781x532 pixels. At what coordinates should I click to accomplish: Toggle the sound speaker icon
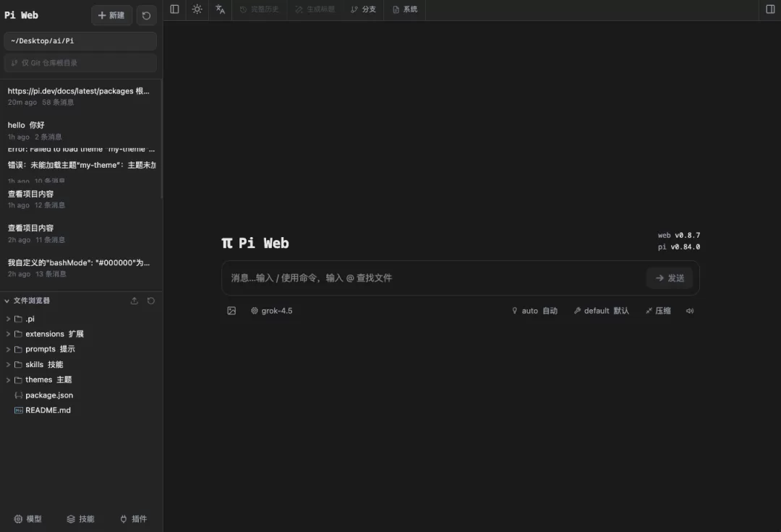point(690,311)
